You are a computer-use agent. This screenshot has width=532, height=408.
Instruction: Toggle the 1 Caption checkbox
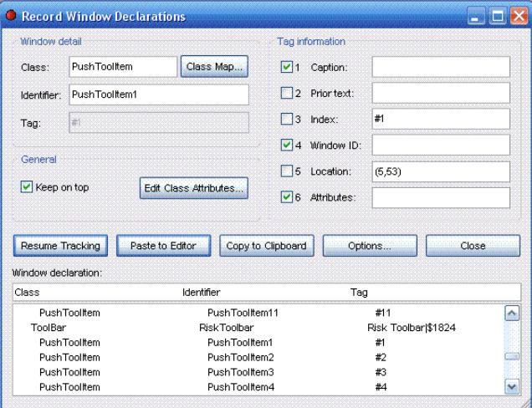[x=287, y=67]
